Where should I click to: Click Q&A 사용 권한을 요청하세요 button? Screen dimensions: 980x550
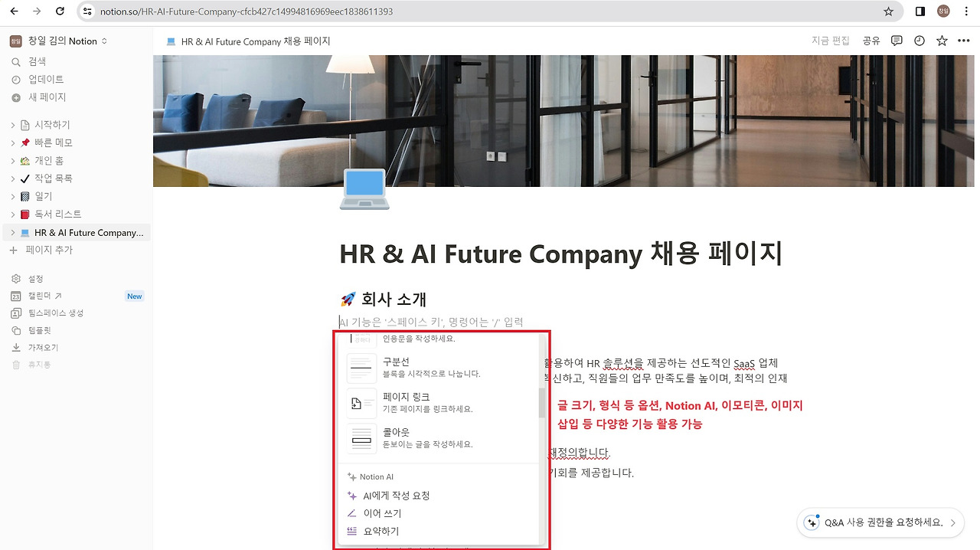pos(880,522)
